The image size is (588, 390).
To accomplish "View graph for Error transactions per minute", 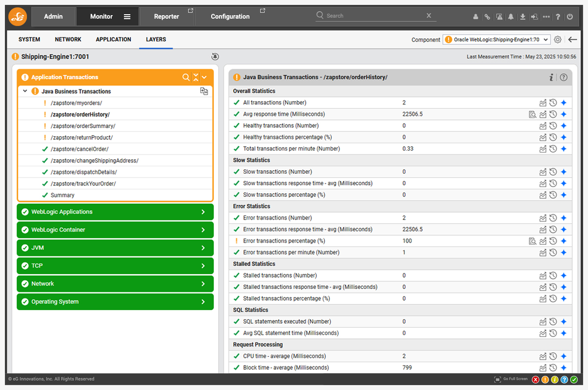I will tap(543, 253).
